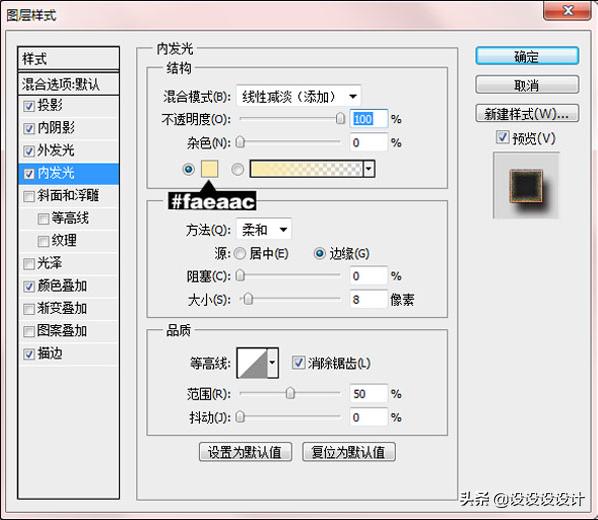Viewport: 598px width, 520px height.
Task: Click the 大小 size slider handle
Action: pos(248,299)
